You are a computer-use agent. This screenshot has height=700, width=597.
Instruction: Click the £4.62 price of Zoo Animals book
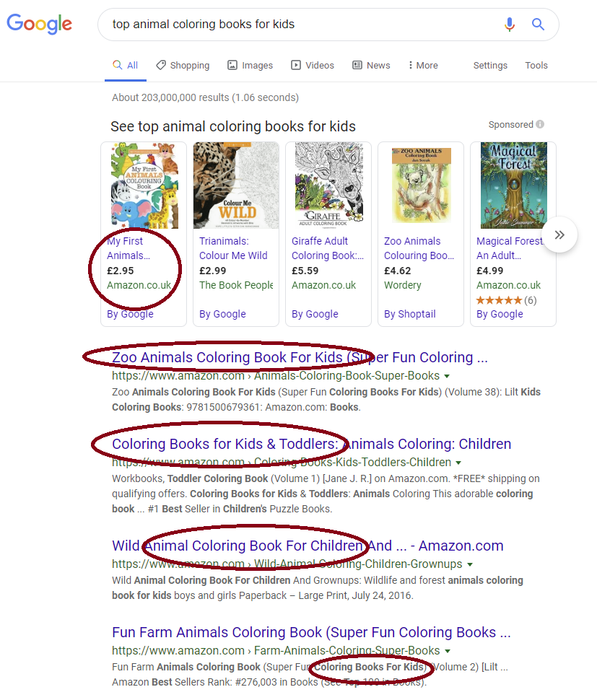tap(398, 271)
